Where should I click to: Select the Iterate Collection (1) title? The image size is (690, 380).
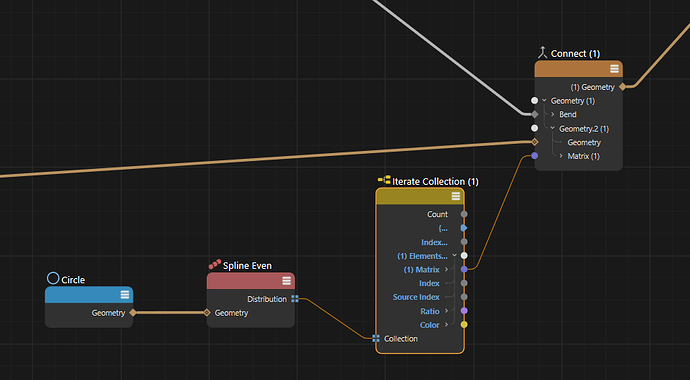coord(435,181)
